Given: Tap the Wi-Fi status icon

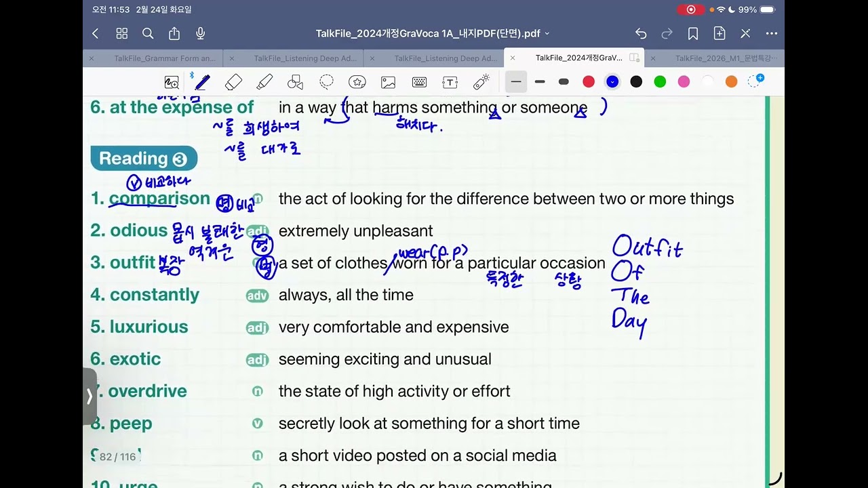Looking at the screenshot, I should 721,9.
